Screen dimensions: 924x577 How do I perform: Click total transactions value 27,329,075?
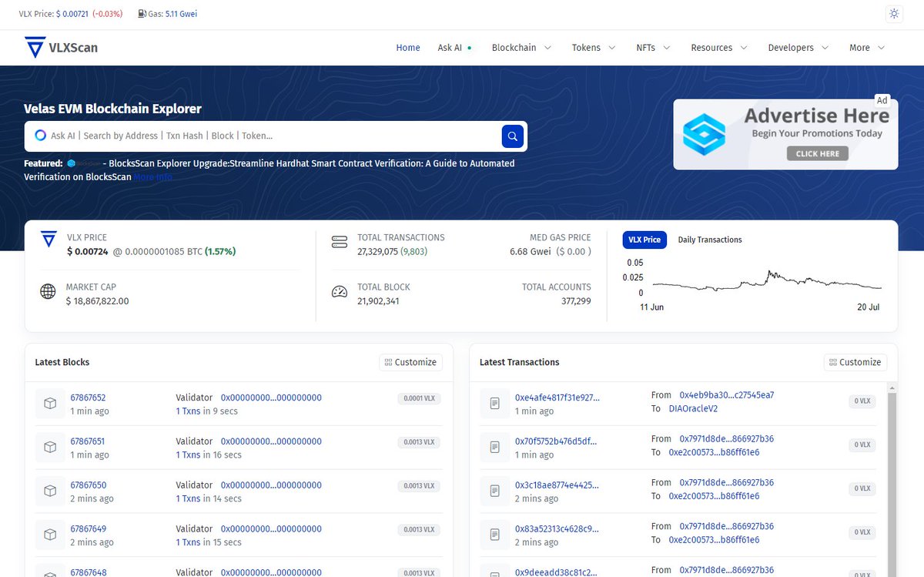377,251
